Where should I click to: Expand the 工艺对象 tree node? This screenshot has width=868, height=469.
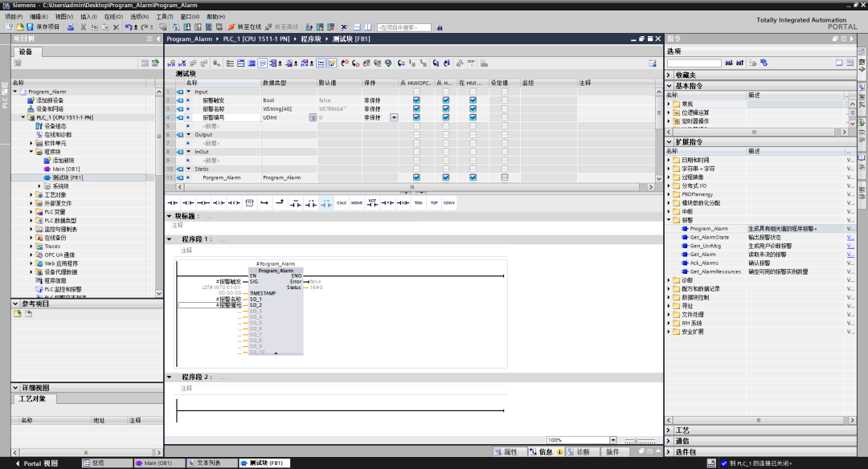click(x=31, y=194)
